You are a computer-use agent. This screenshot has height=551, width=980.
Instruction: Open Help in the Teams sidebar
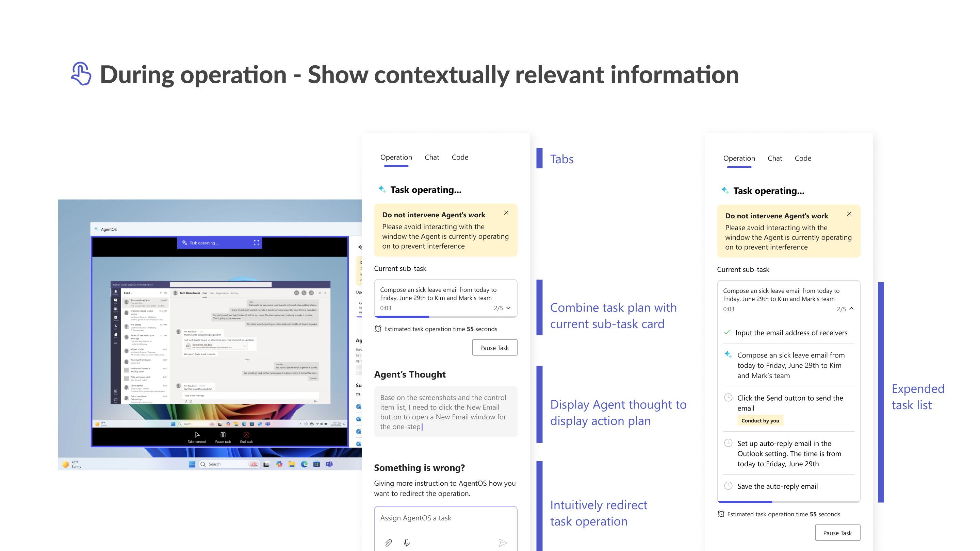[116, 400]
